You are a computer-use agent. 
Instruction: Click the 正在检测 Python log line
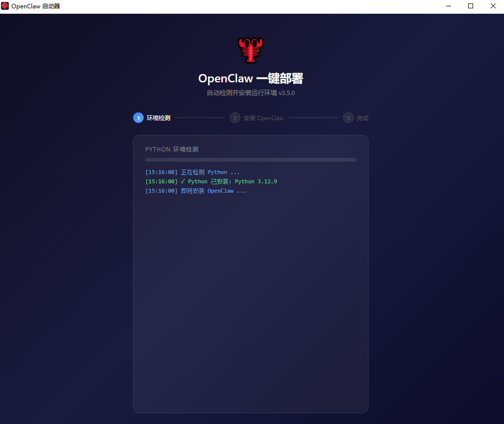click(x=192, y=173)
